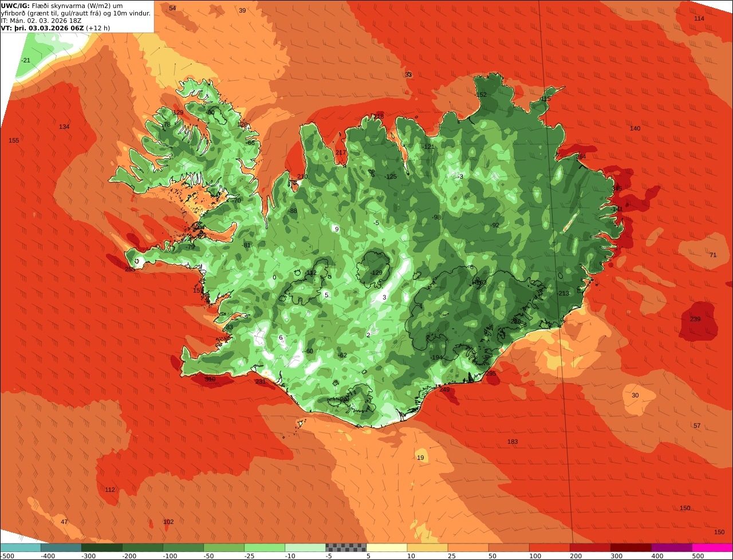Click the light teal -500 legend swatch
The image size is (733, 560).
(x=21, y=547)
